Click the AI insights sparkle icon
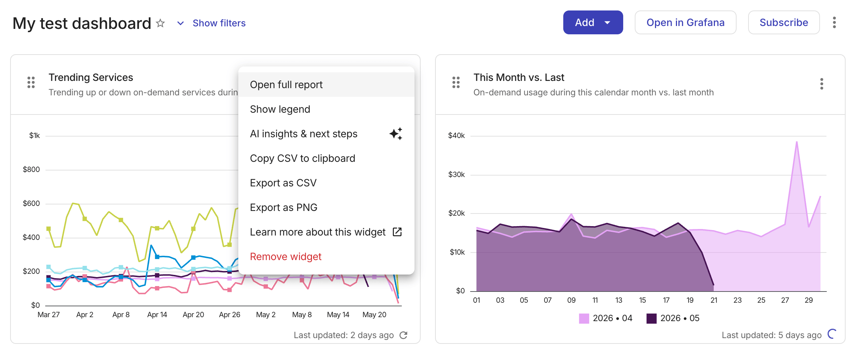Viewport: 868px width, 354px height. pyautogui.click(x=396, y=134)
